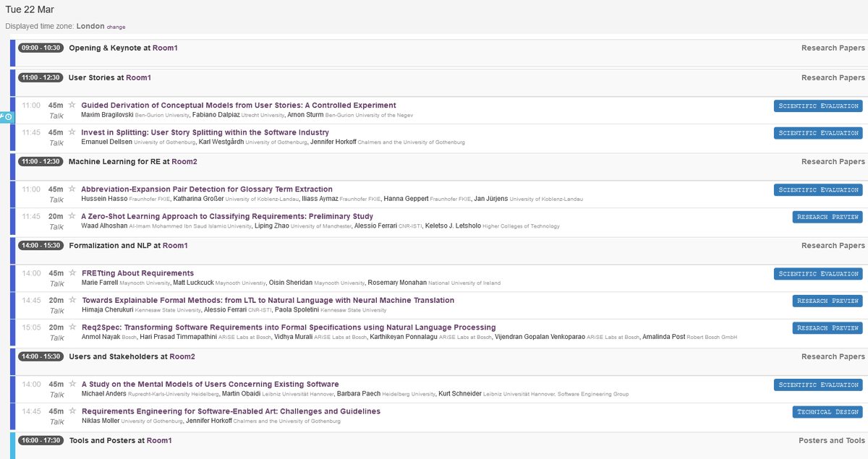Screen dimensions: 868x459
Task: Select the Tue 22 Mar date heading
Action: click(30, 9)
